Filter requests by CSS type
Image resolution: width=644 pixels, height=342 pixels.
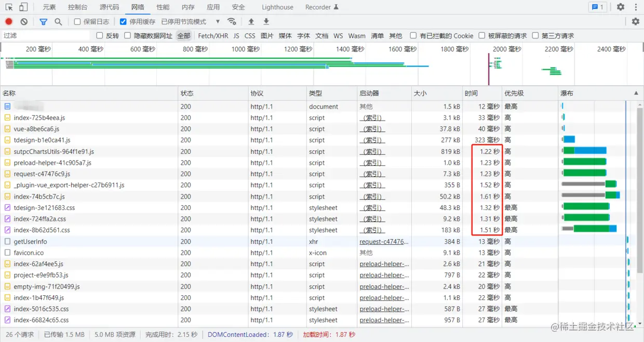tap(250, 36)
